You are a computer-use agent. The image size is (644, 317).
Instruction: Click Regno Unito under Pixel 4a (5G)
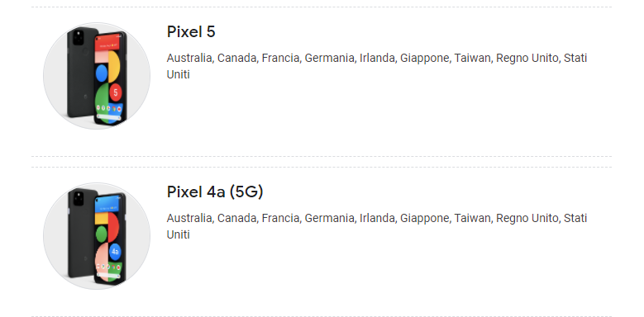(527, 218)
